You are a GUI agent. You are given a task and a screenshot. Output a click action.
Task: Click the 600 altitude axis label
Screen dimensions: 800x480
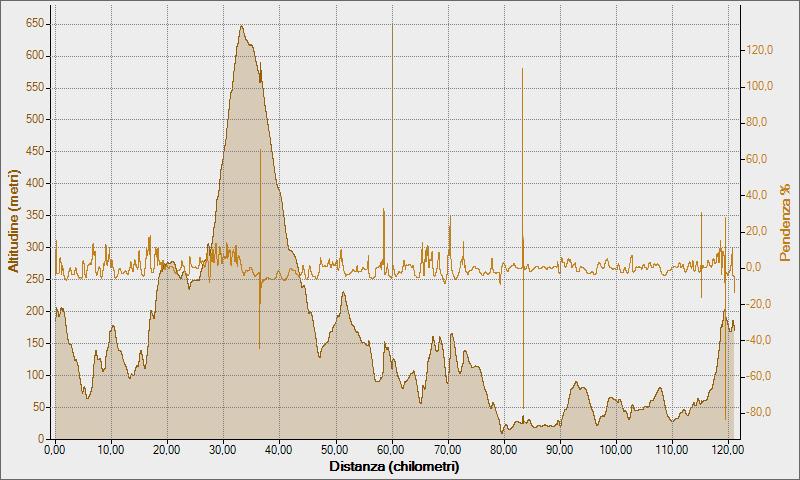35,56
